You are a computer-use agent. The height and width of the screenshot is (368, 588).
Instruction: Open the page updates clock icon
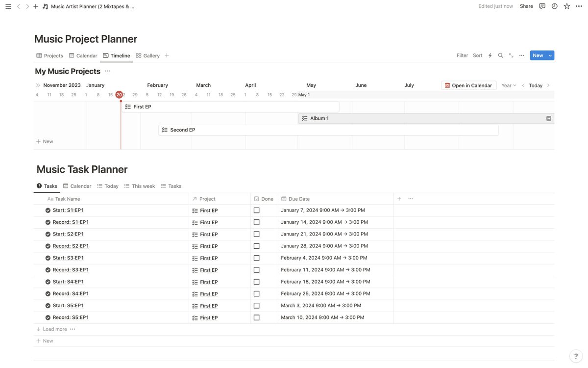coord(554,6)
